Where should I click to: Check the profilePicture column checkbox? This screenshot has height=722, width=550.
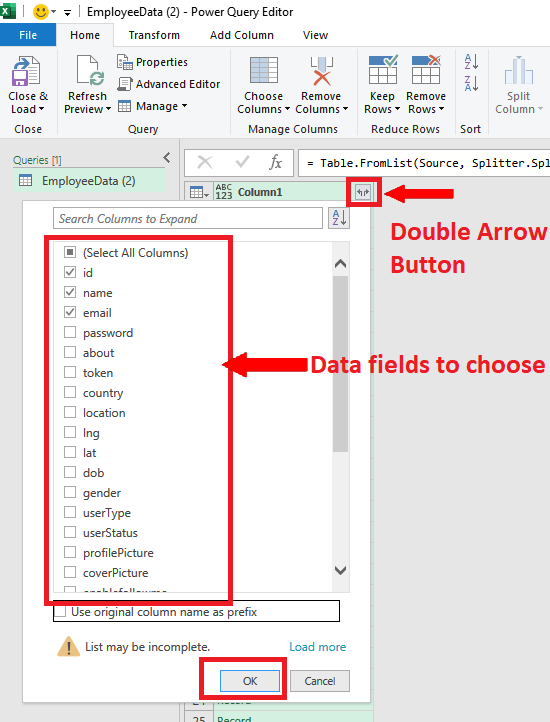[x=70, y=553]
